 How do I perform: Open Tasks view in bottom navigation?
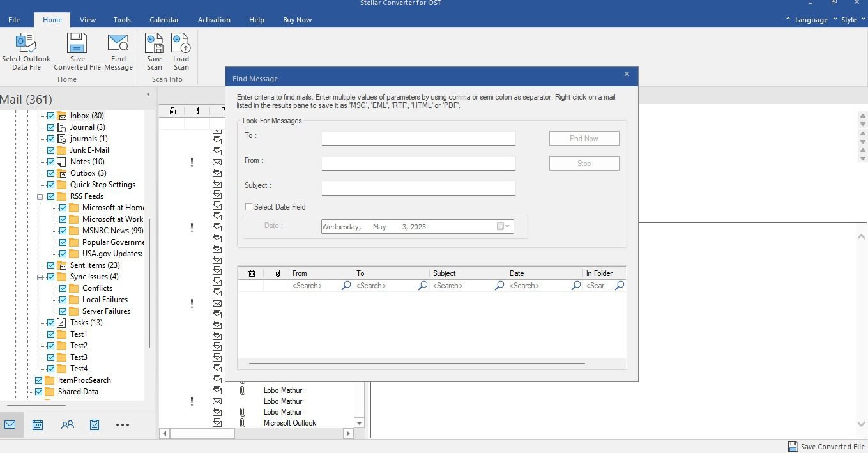coord(95,425)
